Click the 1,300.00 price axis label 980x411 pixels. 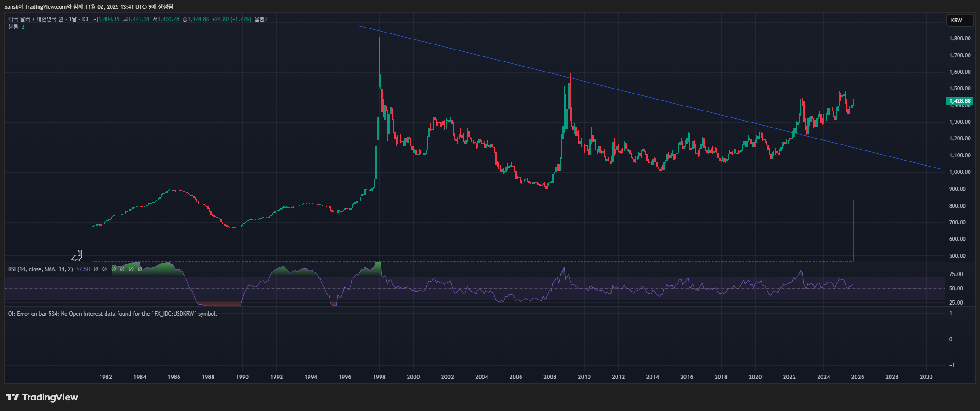pyautogui.click(x=960, y=122)
